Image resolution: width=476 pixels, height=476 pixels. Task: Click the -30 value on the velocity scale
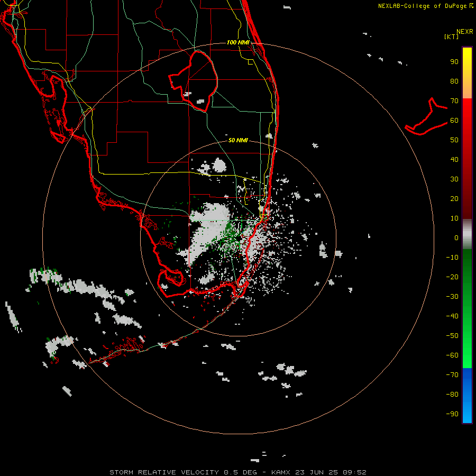tap(452, 297)
